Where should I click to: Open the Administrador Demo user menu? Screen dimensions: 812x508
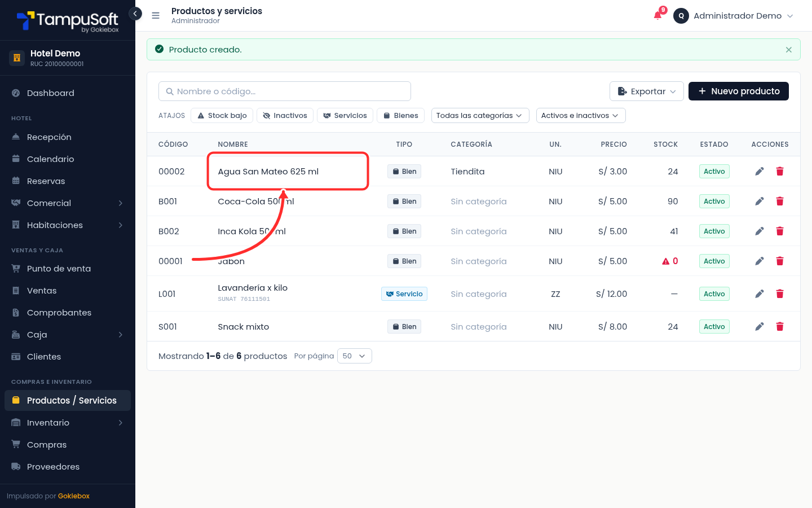pos(734,16)
